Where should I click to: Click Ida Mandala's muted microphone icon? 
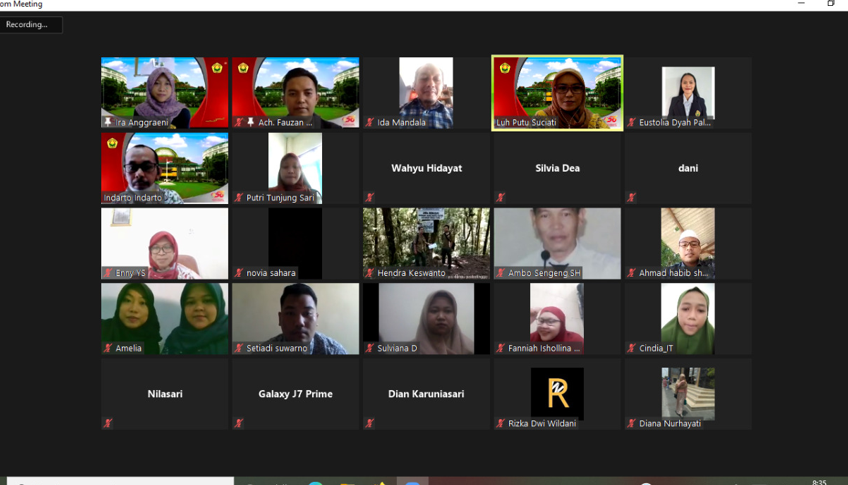click(x=370, y=123)
